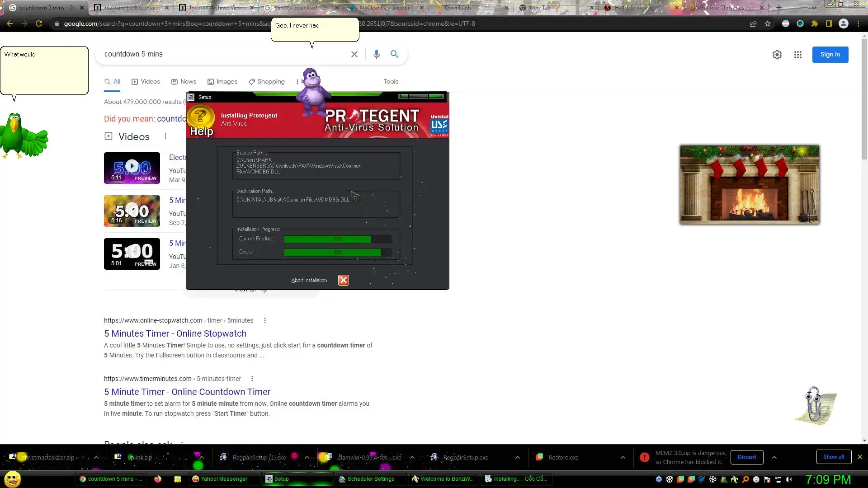Click the voice search microphone icon
Screen dimensions: 868x488
[376, 54]
